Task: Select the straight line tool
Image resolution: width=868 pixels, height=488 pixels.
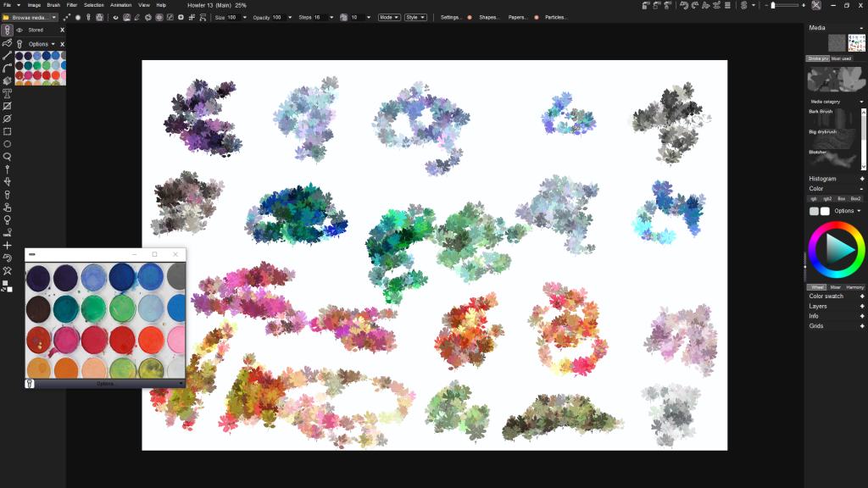Action: pos(8,55)
